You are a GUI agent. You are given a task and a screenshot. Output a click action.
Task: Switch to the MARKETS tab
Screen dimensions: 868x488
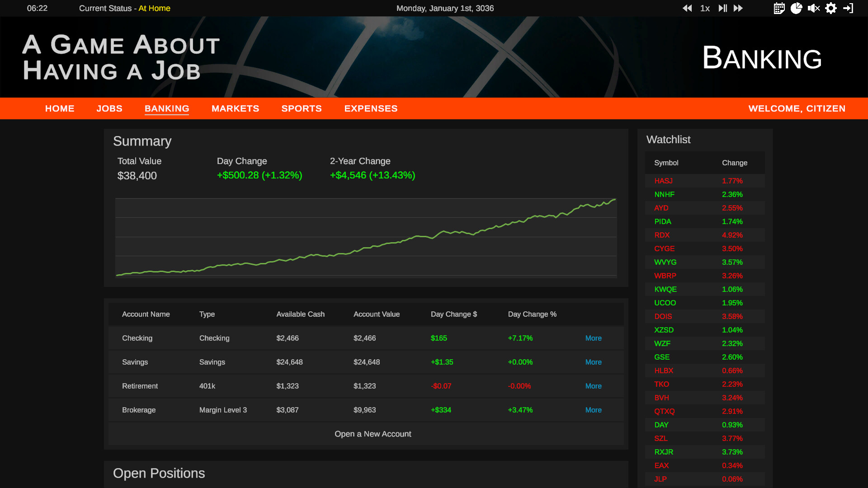pos(235,108)
